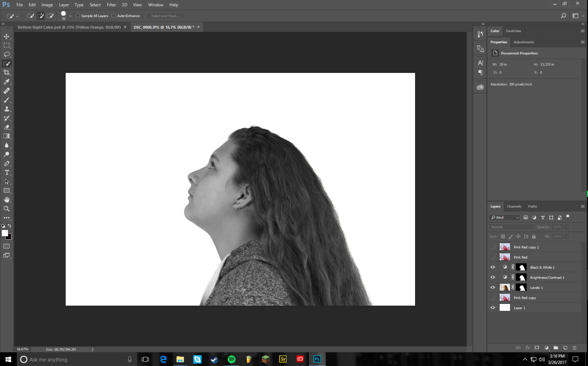Hide the Levels 1 layer
588x366 pixels.
[493, 287]
